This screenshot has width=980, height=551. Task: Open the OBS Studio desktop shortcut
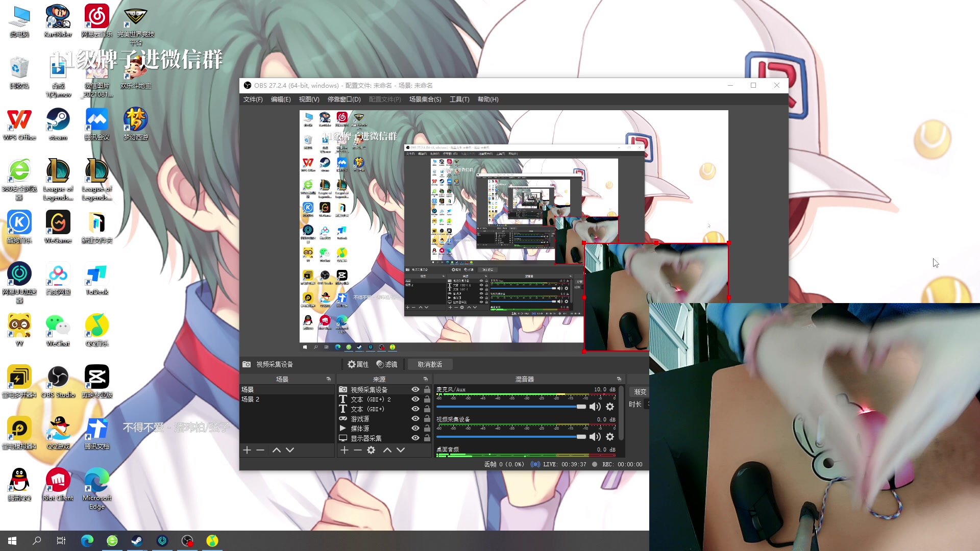click(58, 382)
